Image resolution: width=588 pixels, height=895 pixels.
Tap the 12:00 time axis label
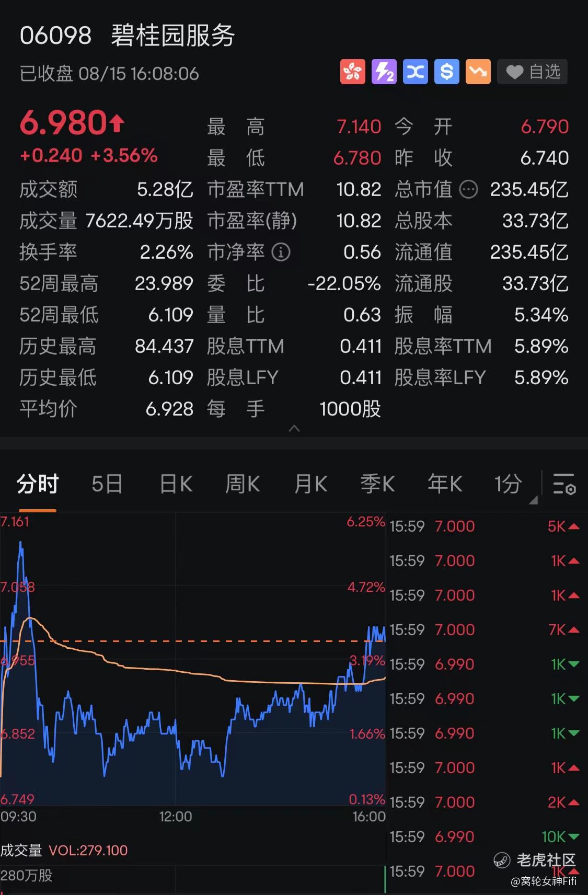click(x=176, y=817)
